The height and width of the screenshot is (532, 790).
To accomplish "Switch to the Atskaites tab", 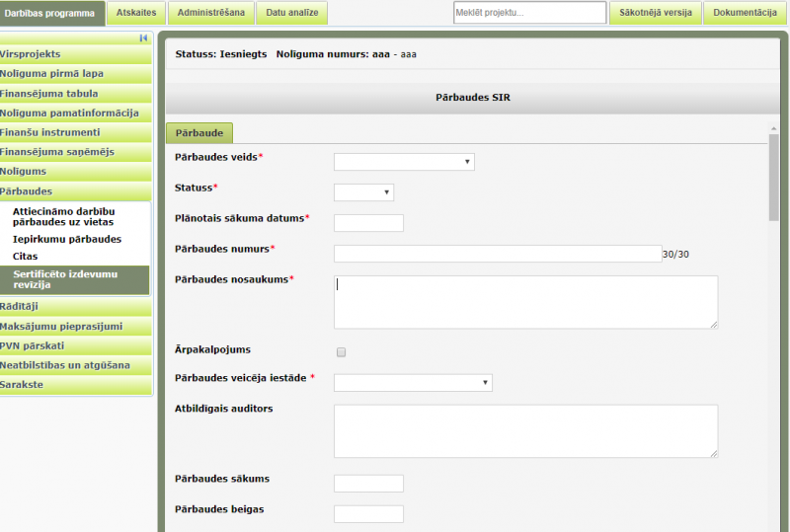I will click(136, 13).
